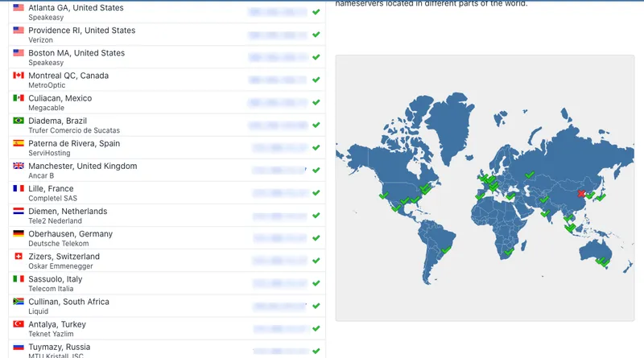This screenshot has width=644, height=358.
Task: Open the Providence RI, United States entry
Action: point(81,31)
